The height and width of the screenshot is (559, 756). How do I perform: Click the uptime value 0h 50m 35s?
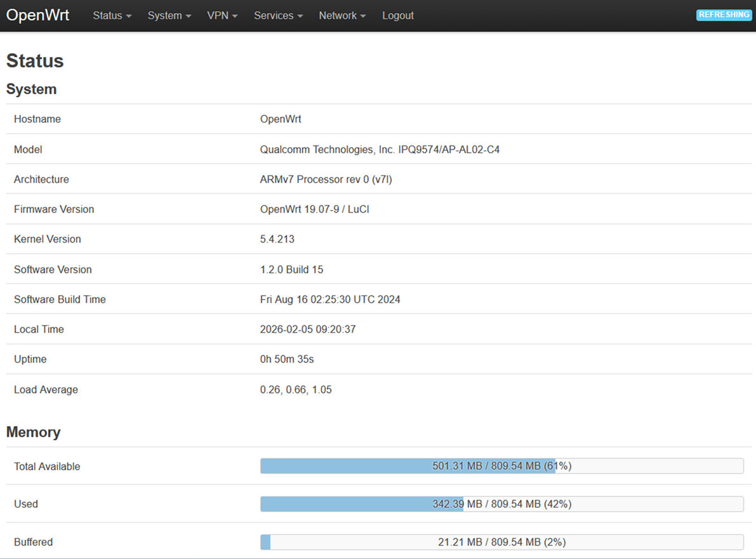(x=287, y=360)
